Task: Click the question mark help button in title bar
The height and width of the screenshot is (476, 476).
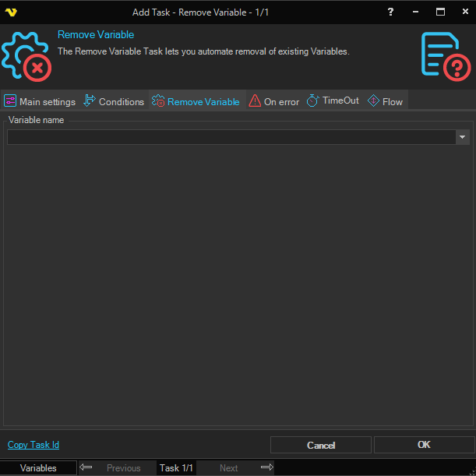Action: click(x=390, y=12)
